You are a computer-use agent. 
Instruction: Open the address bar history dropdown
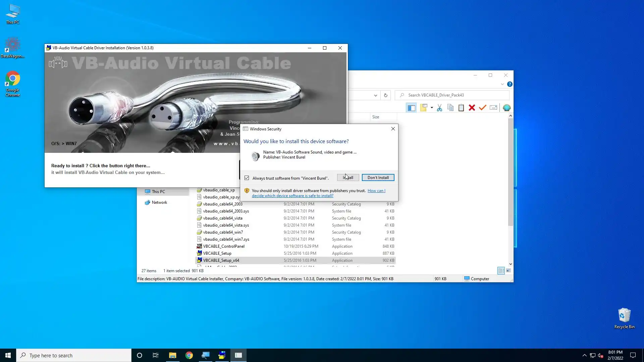[x=376, y=95]
